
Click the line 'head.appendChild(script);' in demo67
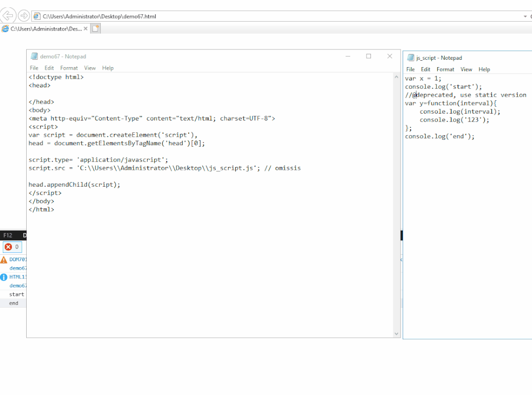(74, 185)
